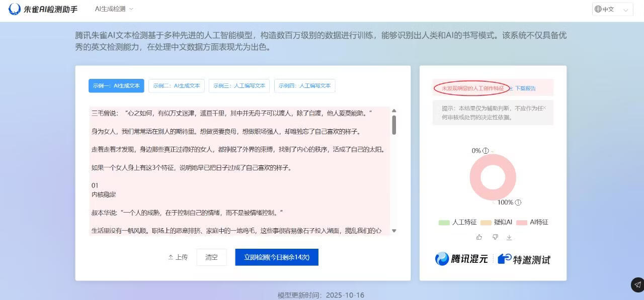The width and height of the screenshot is (644, 300).
Task: Select sample 示例三：人工编写文本
Action: 239,85
